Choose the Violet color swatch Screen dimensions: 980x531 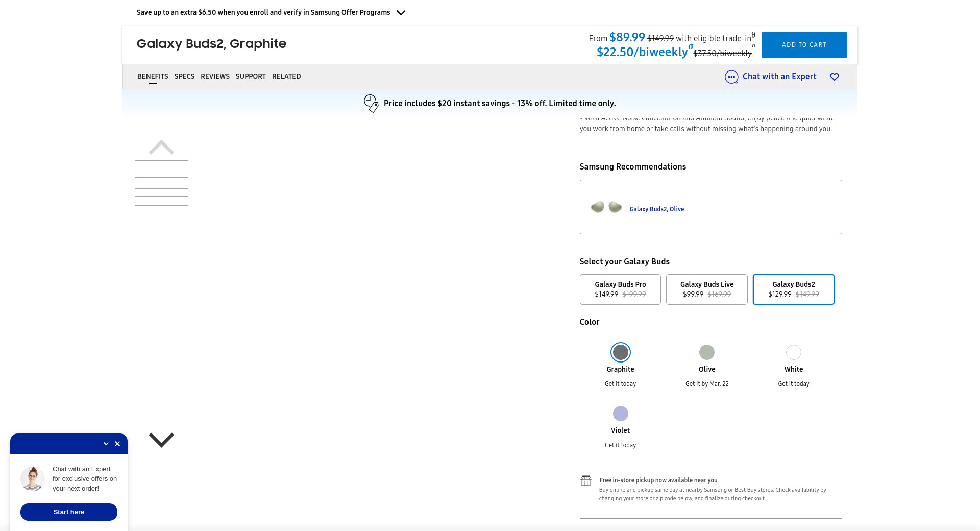coord(620,414)
